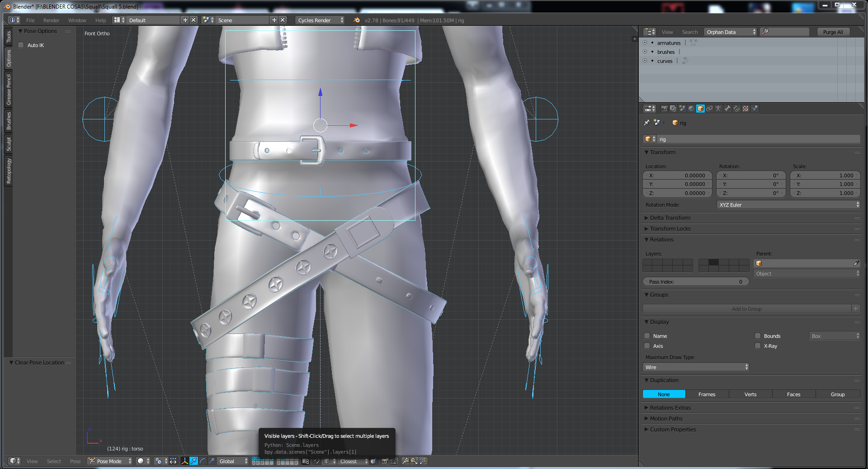The image size is (868, 469).
Task: Expand the Transform Locks panel
Action: point(670,228)
